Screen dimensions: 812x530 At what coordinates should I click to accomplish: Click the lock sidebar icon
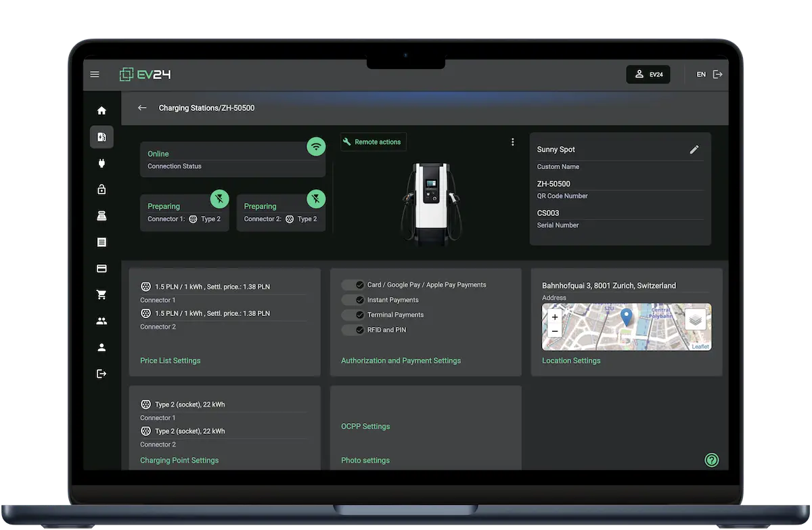tap(101, 190)
